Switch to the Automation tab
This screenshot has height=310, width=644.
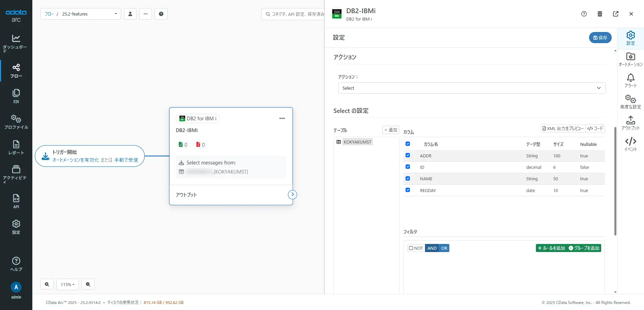630,59
